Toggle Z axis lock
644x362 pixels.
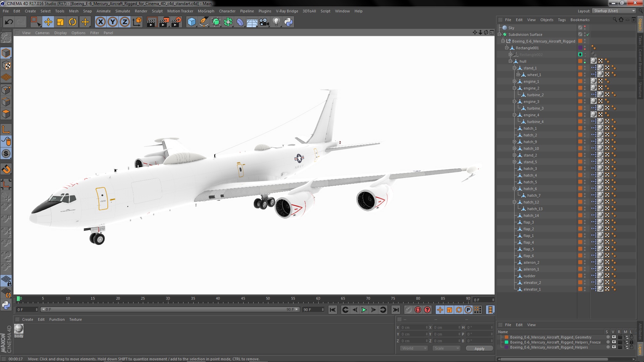pyautogui.click(x=125, y=22)
